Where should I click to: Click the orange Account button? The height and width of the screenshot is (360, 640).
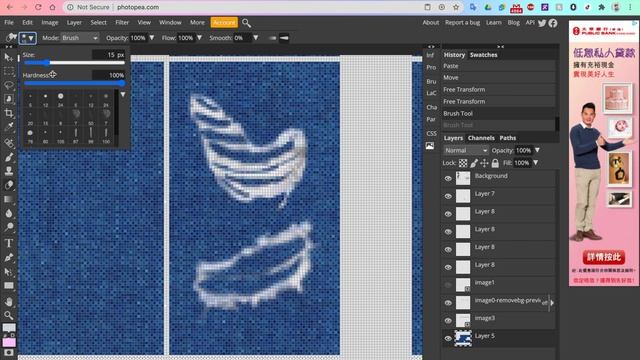[224, 22]
